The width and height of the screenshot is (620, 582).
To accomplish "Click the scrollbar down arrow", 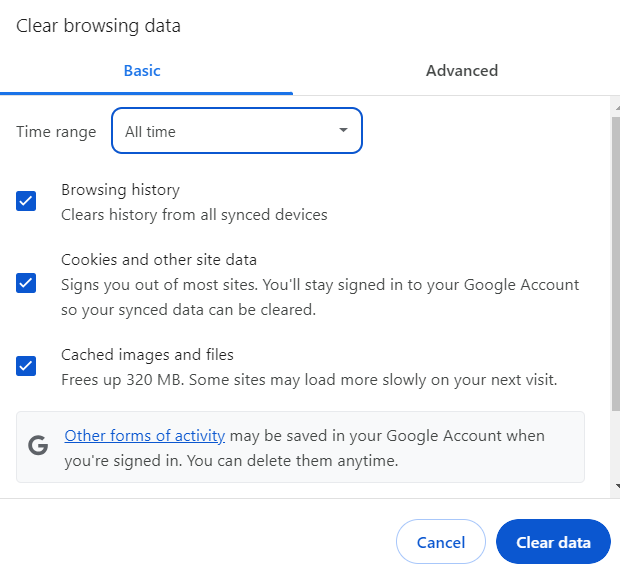I will [617, 486].
